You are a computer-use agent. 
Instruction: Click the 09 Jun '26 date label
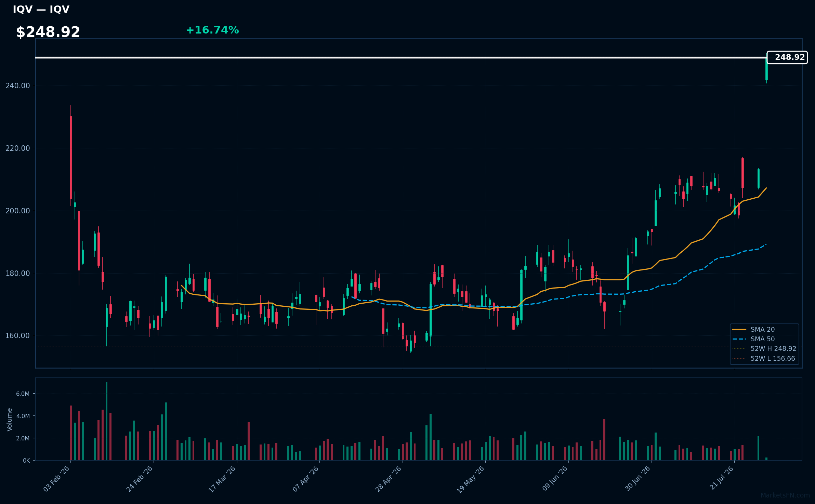pyautogui.click(x=555, y=479)
